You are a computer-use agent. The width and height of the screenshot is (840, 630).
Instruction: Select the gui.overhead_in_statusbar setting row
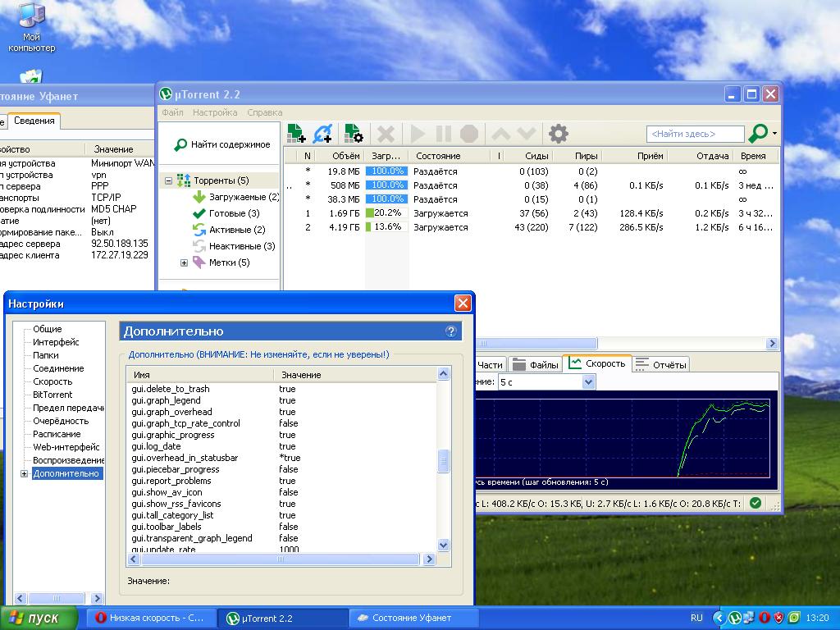pyautogui.click(x=282, y=458)
